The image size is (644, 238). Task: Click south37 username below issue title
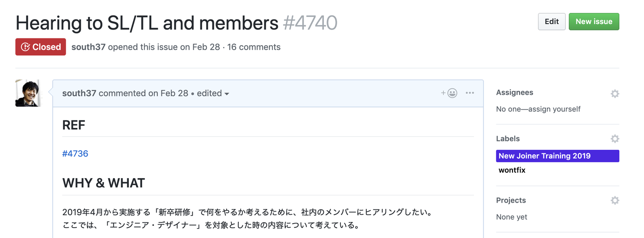(89, 47)
